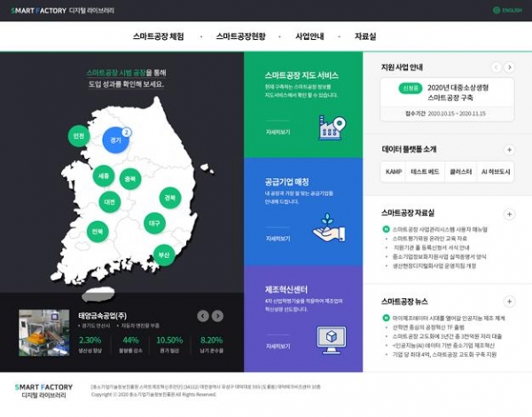This screenshot has height=417, width=532.
Task: Select the 경기 region marker on map
Action: coord(113,139)
